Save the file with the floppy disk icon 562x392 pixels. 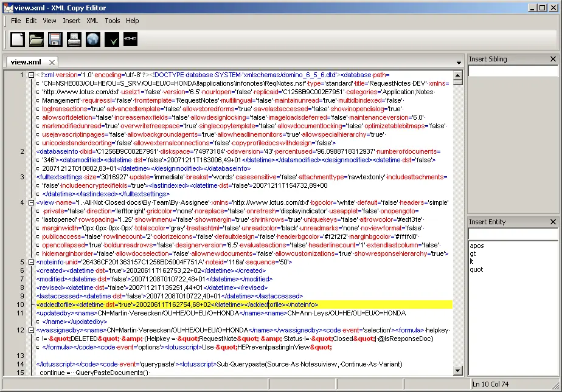pyautogui.click(x=55, y=40)
